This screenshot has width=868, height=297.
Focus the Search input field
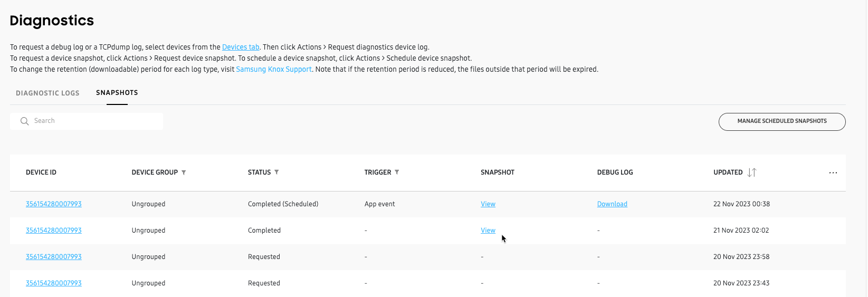click(87, 121)
